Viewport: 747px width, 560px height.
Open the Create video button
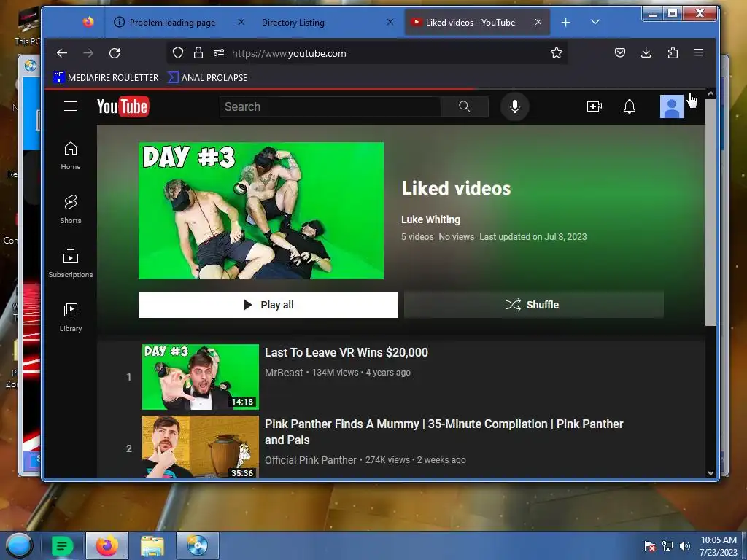(594, 106)
